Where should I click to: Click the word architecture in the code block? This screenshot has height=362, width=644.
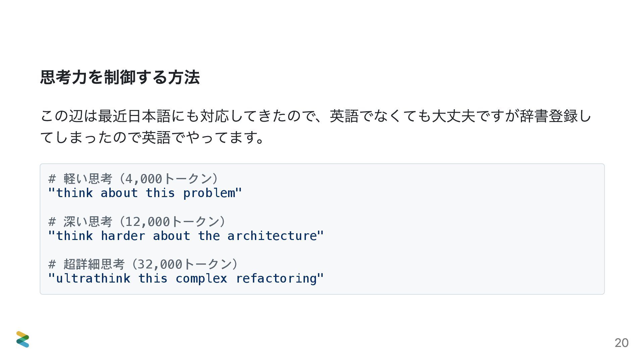(272, 236)
